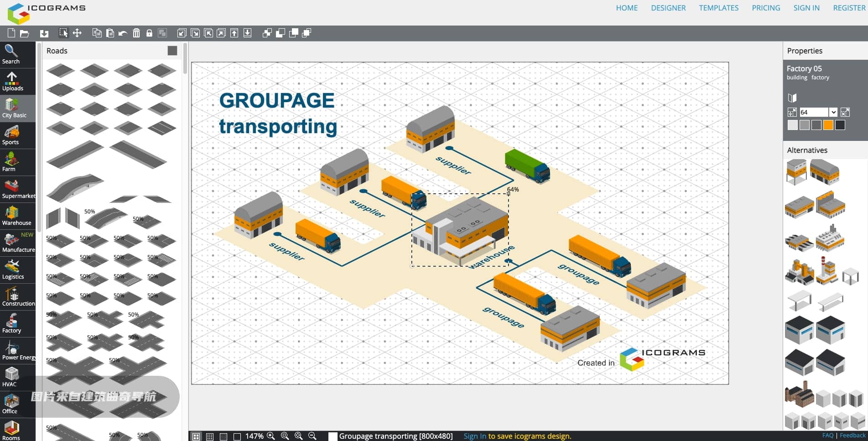Pick the orange color swatch
The image size is (868, 441).
[x=828, y=125]
